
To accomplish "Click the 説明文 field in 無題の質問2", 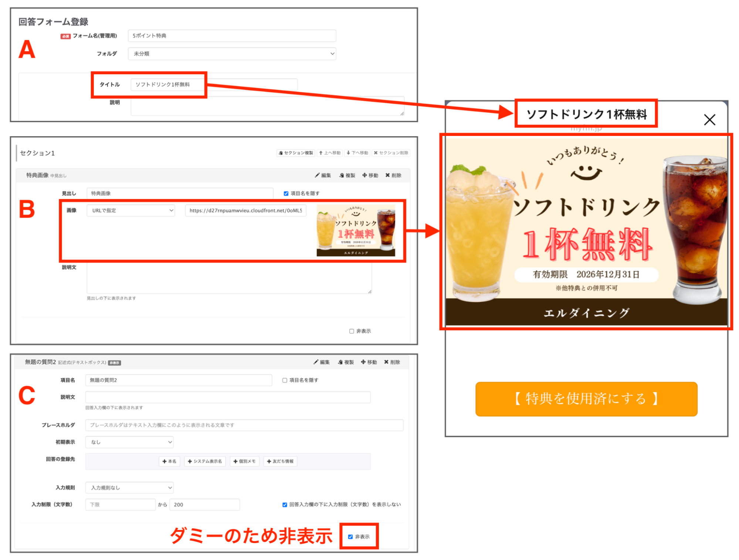I will (x=228, y=397).
